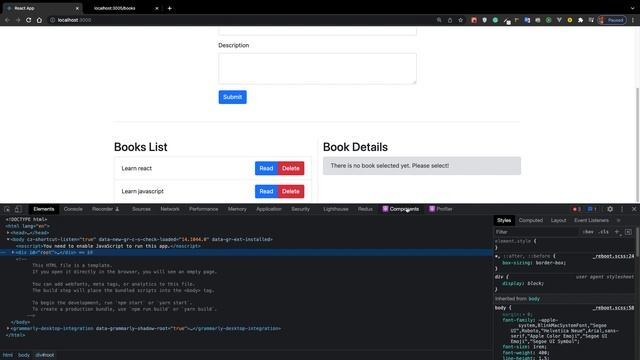Open the browser extensions puzzle icon
The image size is (640, 360).
click(580, 20)
